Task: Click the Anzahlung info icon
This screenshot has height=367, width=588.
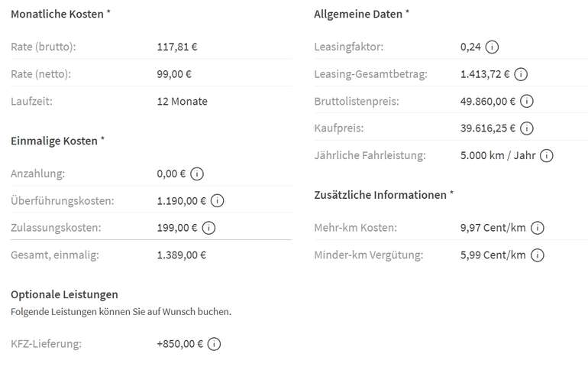Action: (197, 174)
